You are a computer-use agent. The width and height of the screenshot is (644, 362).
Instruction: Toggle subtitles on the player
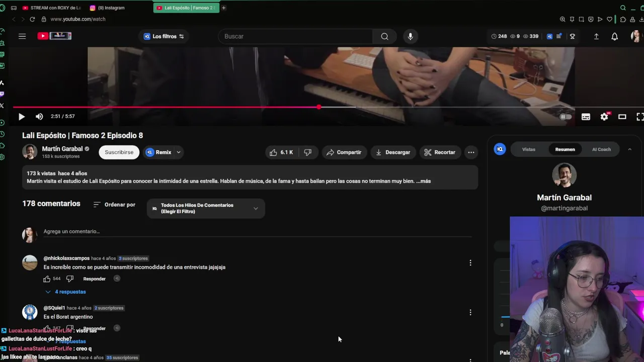tap(586, 117)
